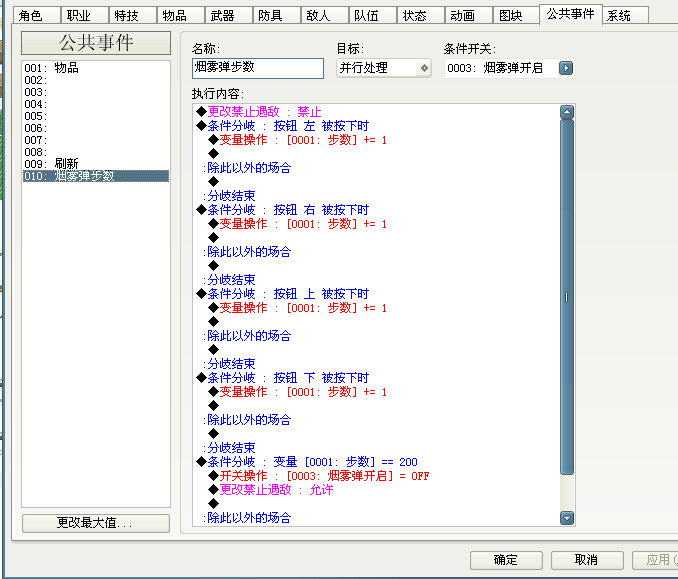Switch to the 图块 tab
Screen dimensions: 678x579
517,16
